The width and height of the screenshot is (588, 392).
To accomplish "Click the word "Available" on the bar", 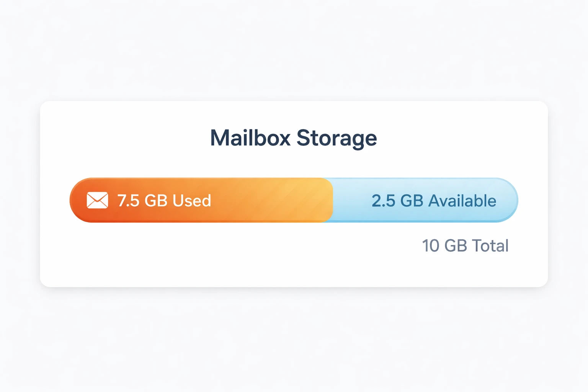I will tap(462, 201).
